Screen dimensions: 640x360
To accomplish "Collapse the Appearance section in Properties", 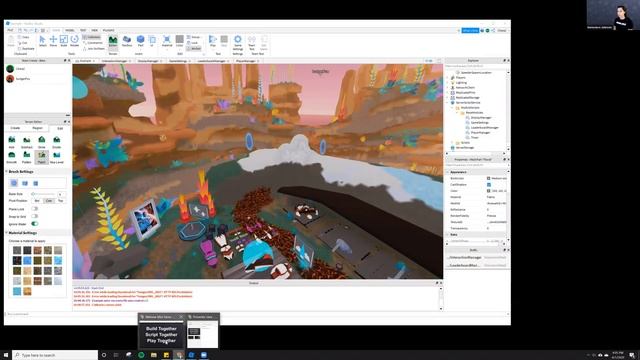I will coord(447,172).
